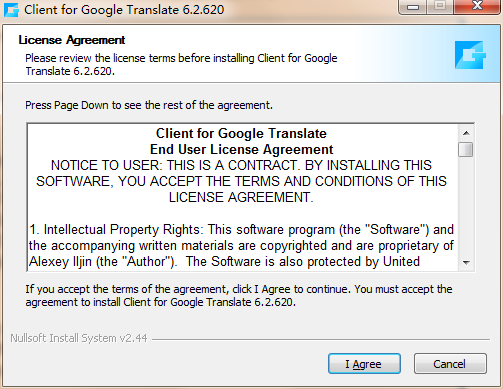Minimize the installer window
Viewport: 503px width, 389px height.
coord(413,7)
